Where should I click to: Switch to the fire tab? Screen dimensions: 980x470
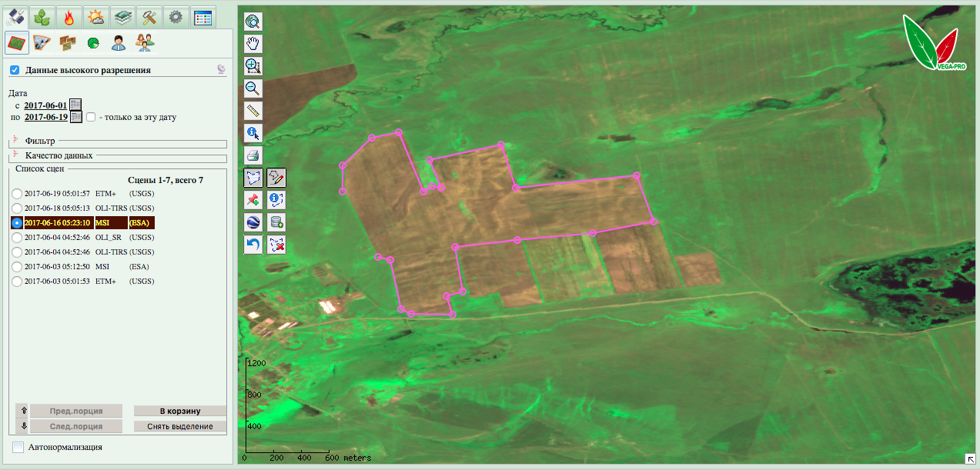(69, 17)
